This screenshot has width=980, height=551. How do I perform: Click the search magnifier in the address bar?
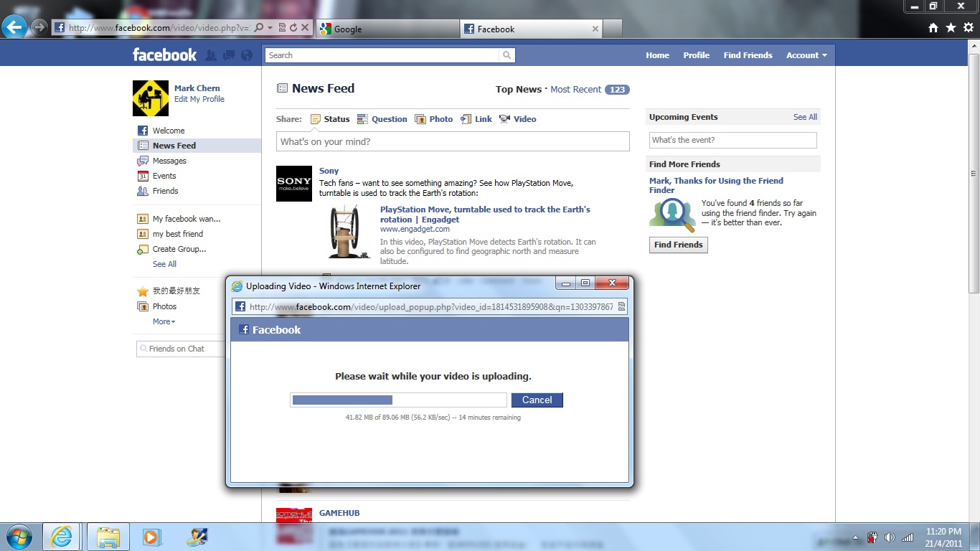(259, 28)
